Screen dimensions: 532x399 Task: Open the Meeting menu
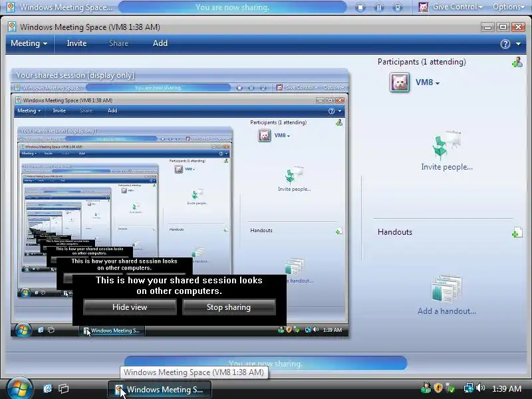[29, 43]
